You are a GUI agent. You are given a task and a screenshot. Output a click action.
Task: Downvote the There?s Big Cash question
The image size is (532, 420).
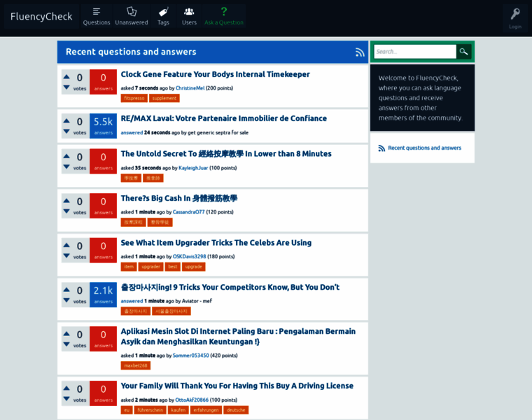[66, 211]
